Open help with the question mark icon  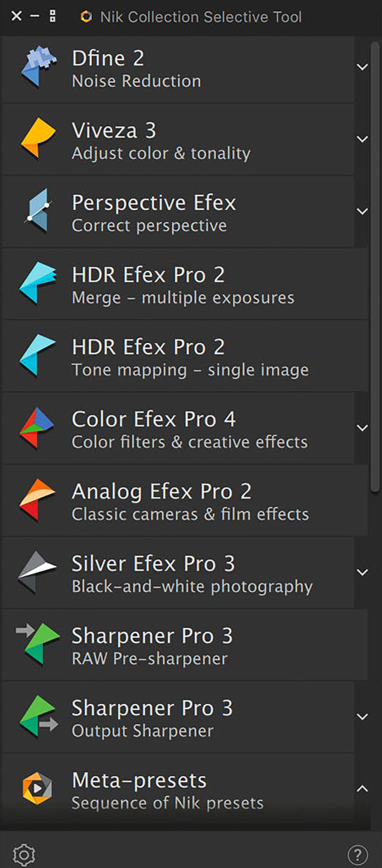[358, 855]
